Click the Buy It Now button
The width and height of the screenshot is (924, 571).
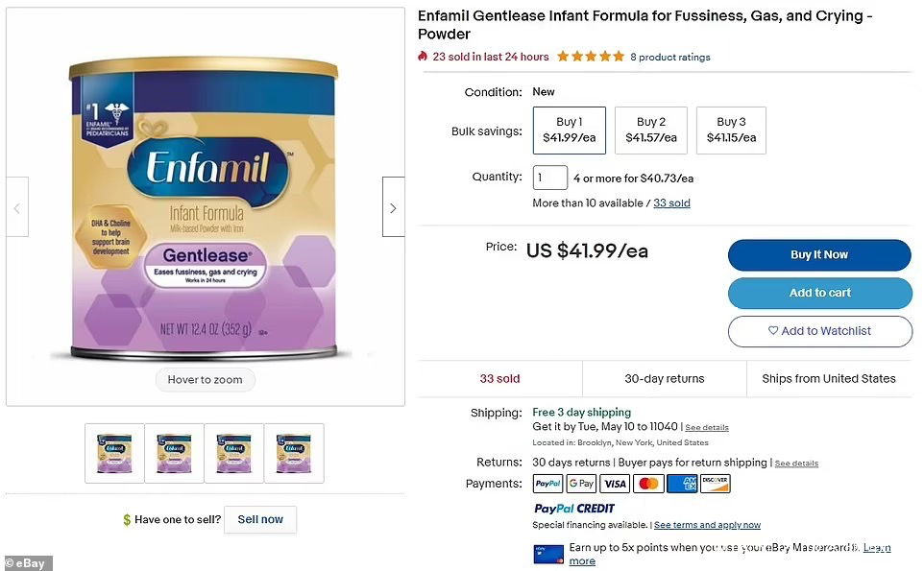click(x=819, y=255)
